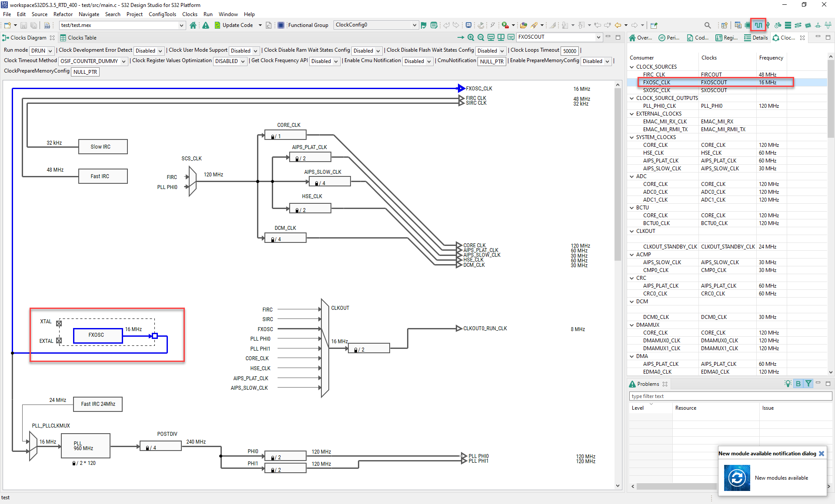Click the Problems type filter text field
Image resolution: width=835 pixels, height=504 pixels.
(x=730, y=396)
